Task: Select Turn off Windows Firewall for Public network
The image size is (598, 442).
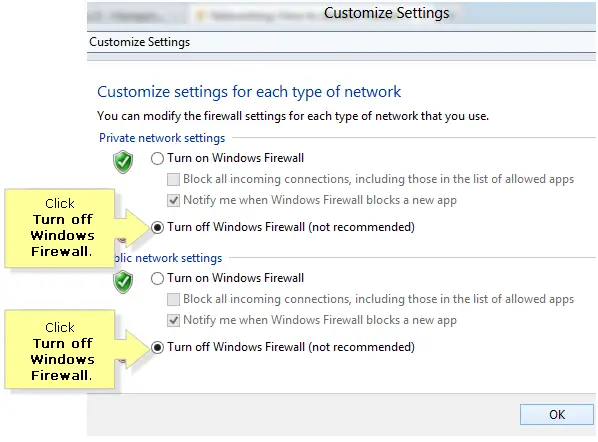Action: point(157,347)
